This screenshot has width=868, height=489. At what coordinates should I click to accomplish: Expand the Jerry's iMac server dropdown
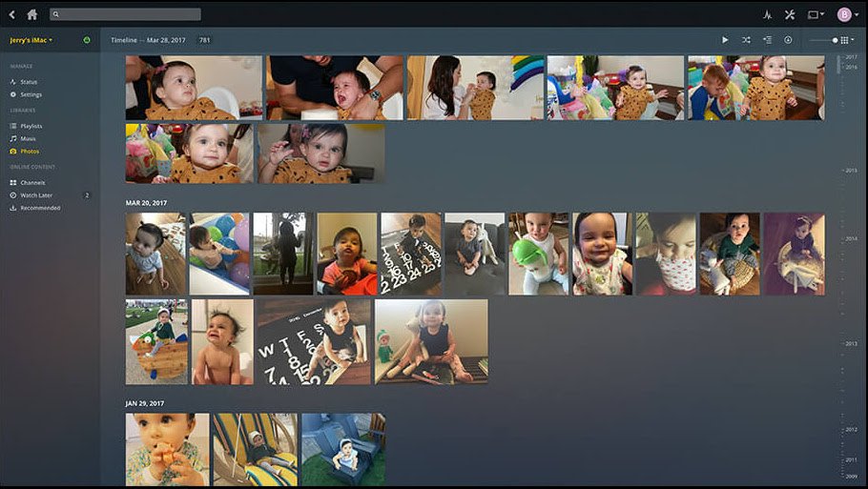point(31,40)
